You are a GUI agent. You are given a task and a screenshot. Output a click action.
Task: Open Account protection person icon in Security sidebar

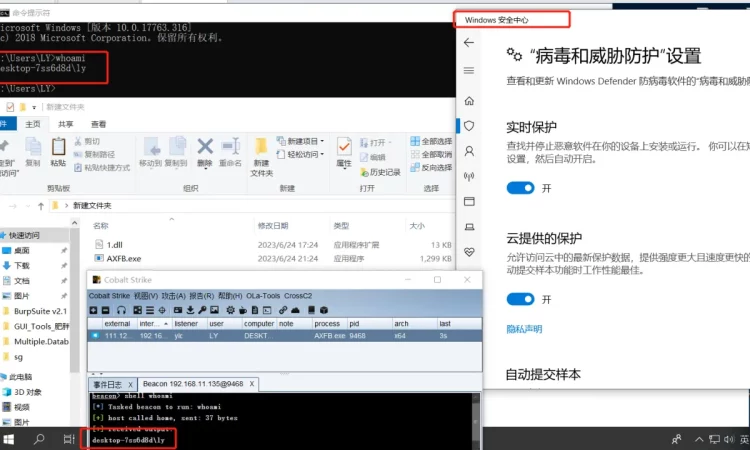[469, 151]
